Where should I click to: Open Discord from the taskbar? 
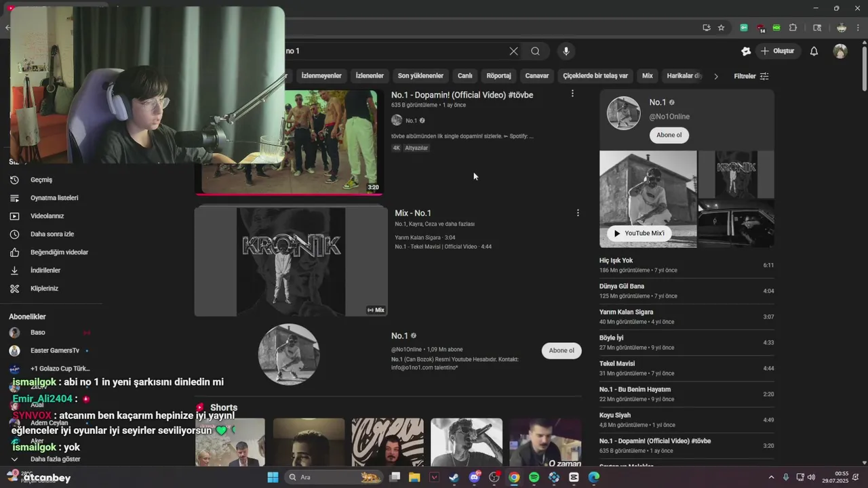click(474, 477)
